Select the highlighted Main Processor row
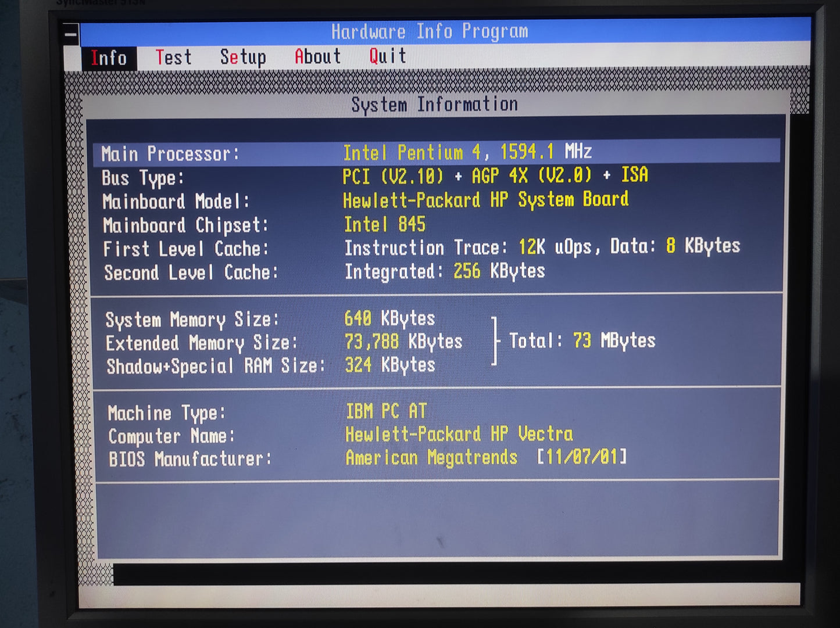 tap(436, 153)
